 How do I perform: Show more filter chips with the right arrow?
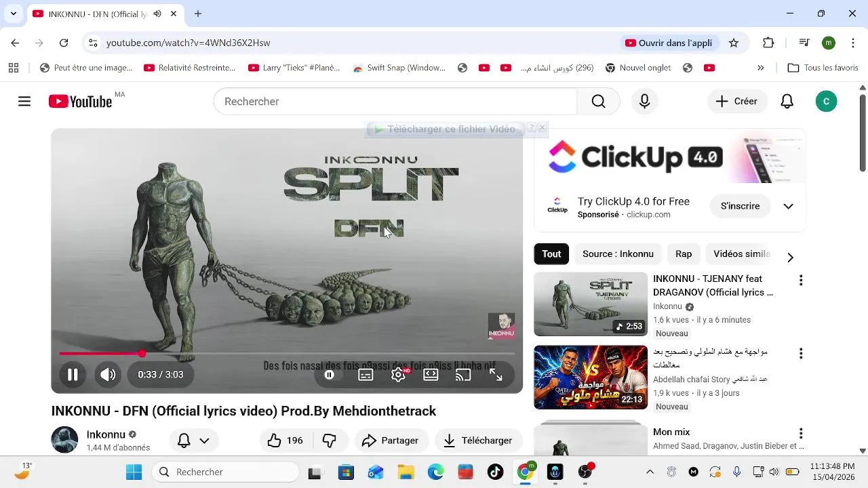click(790, 258)
